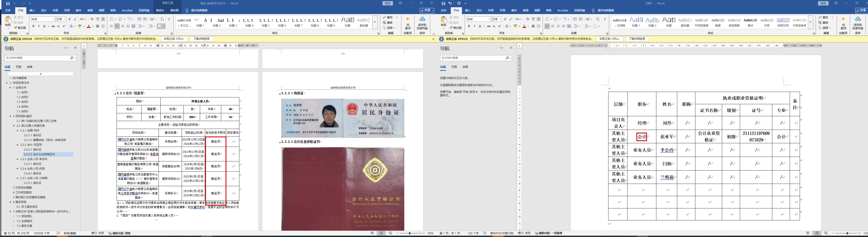Save the 铭达 document with the Save icon
The width and height of the screenshot is (868, 237).
click(8, 3)
